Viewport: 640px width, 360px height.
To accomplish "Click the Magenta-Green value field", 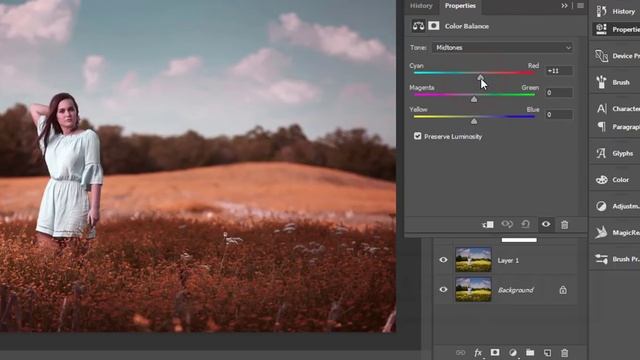I will (559, 93).
